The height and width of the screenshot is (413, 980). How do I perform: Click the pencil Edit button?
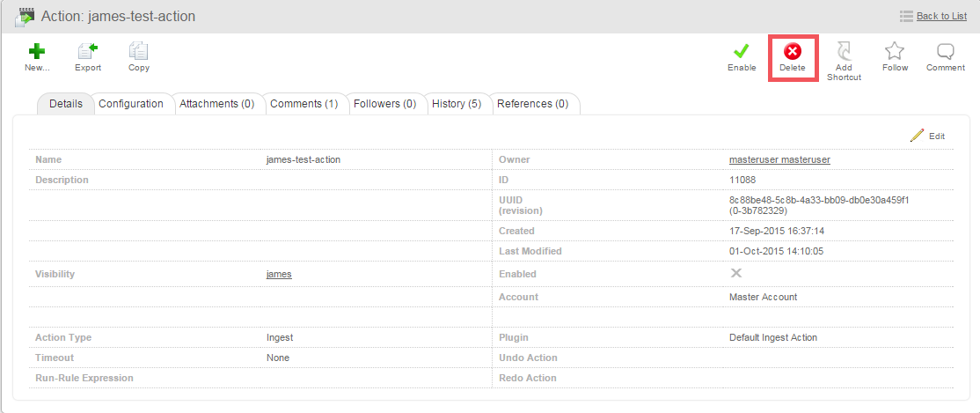[927, 136]
